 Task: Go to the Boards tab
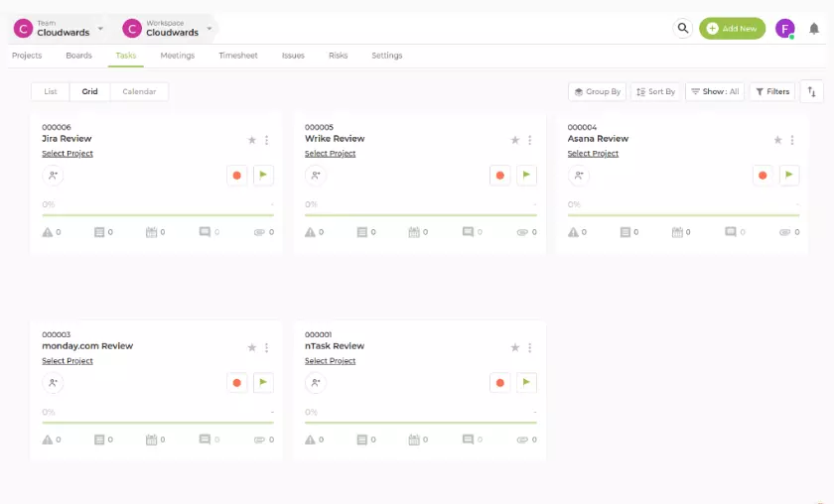pyautogui.click(x=78, y=56)
